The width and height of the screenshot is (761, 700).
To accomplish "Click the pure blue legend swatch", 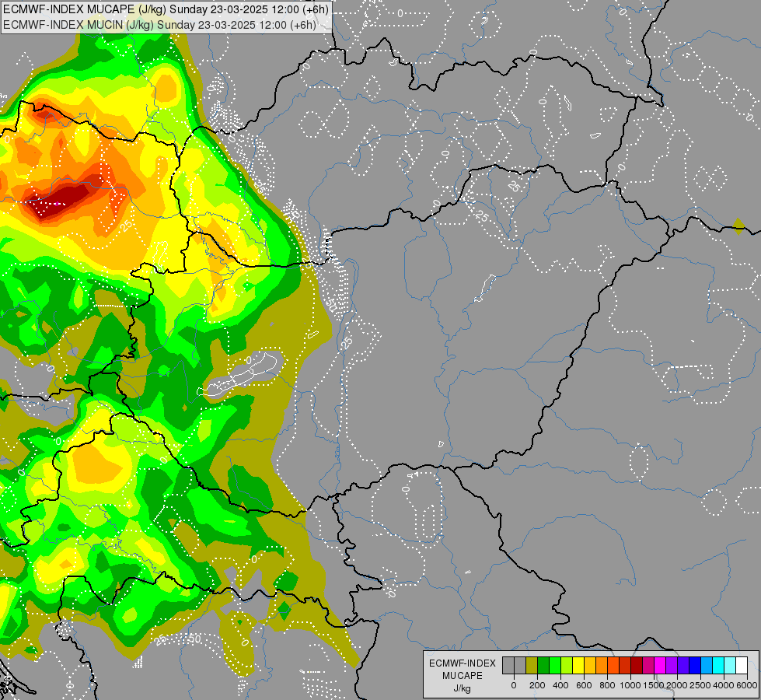I will tap(695, 665).
